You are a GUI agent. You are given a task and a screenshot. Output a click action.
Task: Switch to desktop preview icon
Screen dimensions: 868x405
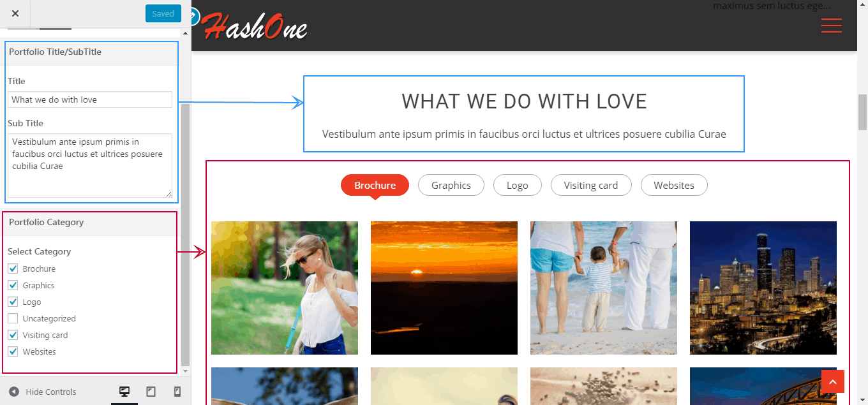[124, 392]
